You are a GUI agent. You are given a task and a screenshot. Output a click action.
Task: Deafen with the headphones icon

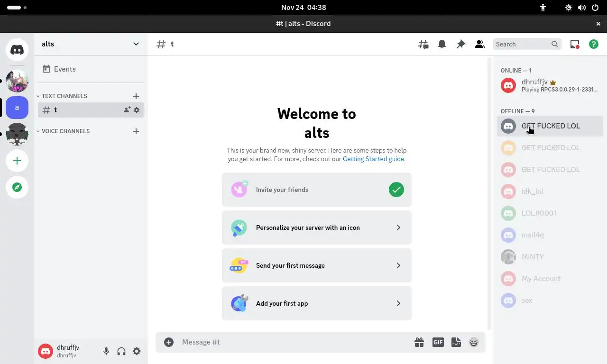click(x=121, y=351)
